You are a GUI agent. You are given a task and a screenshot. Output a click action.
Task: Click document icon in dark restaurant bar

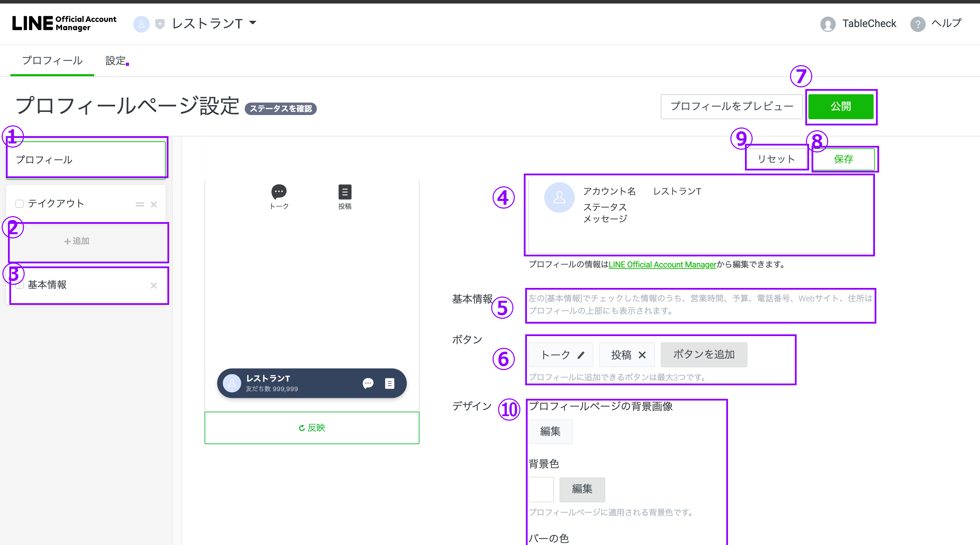click(390, 383)
